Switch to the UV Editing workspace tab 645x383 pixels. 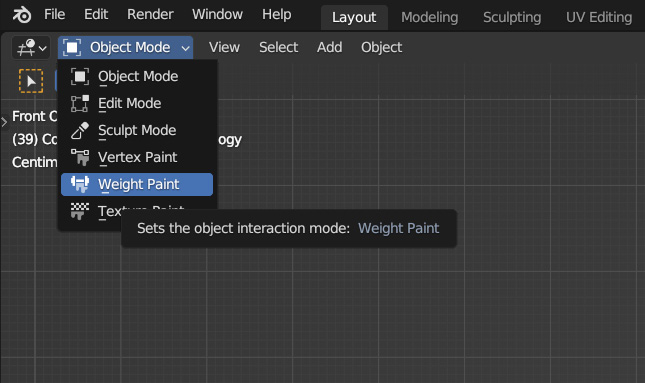pos(599,17)
